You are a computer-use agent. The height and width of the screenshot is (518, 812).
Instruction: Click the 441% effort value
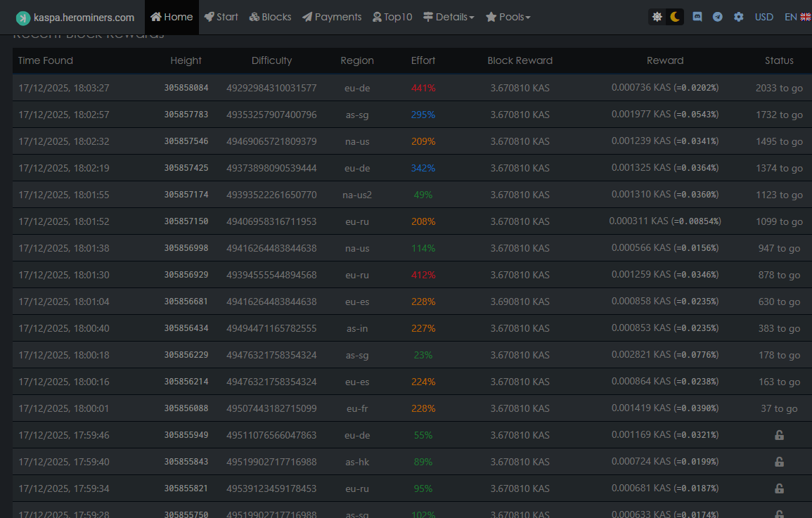(x=423, y=88)
